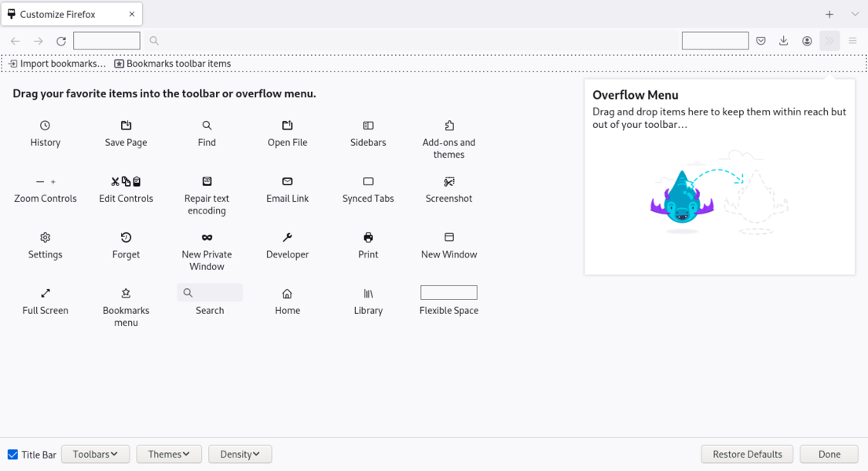This screenshot has width=868, height=471.
Task: Select the Flexible Space widget
Action: pos(449,292)
